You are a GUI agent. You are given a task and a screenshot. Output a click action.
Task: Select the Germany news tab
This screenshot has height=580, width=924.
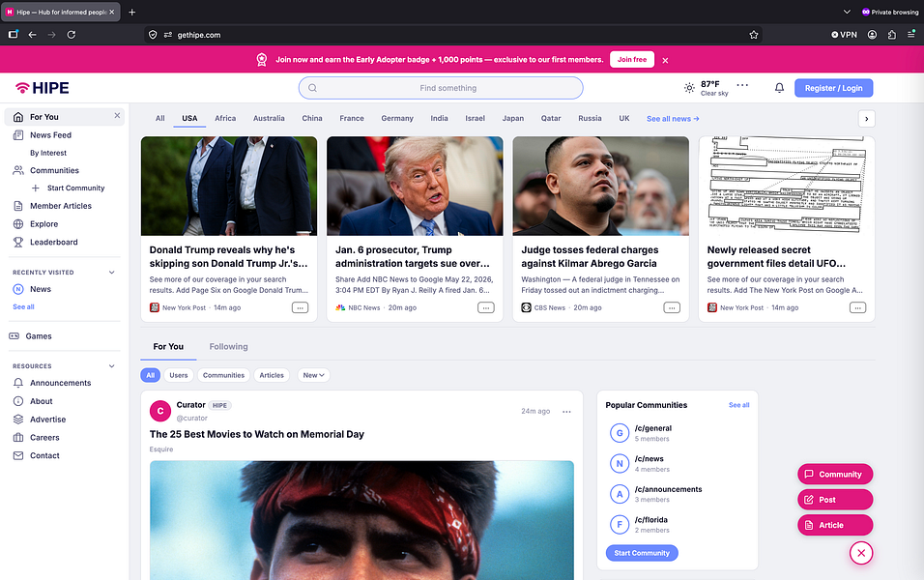[x=397, y=118]
